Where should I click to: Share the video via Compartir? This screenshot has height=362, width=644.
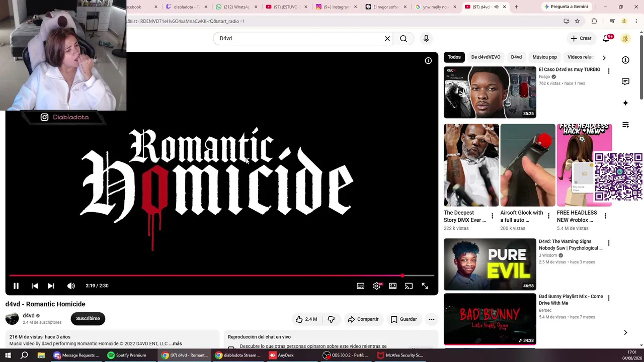[x=363, y=319]
